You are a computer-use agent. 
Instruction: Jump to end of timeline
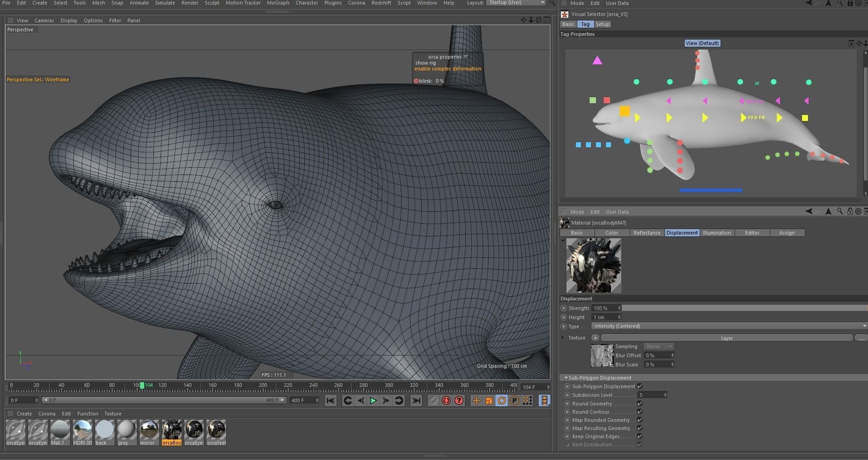(x=416, y=400)
